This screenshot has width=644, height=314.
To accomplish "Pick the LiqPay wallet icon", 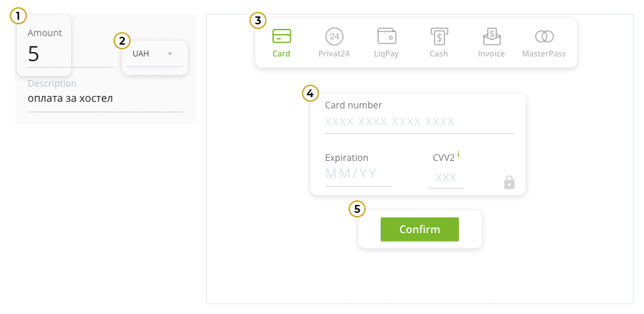I will point(387,36).
